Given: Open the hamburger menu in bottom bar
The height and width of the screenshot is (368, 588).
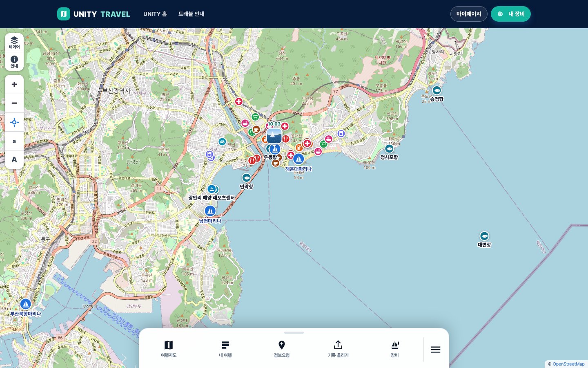Looking at the screenshot, I should pyautogui.click(x=436, y=350).
